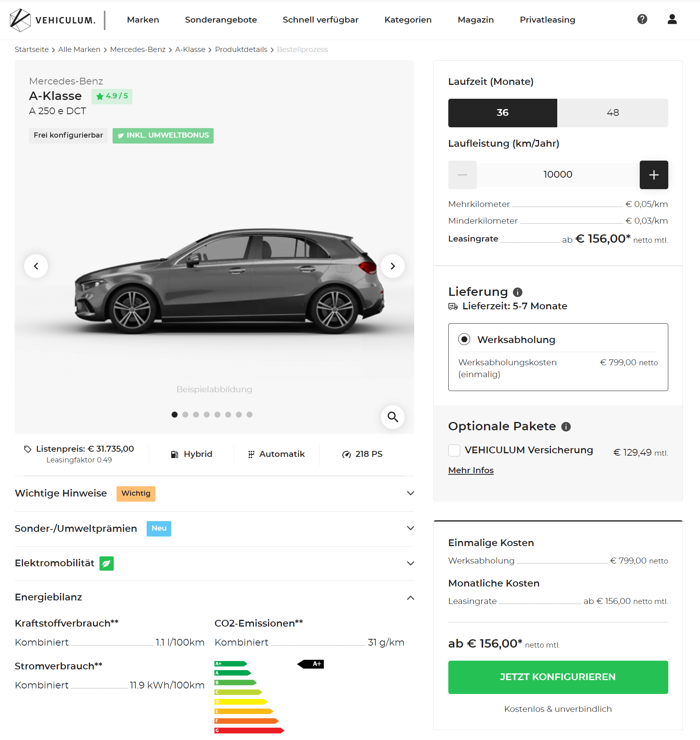This screenshot has width=700, height=740.
Task: Click the VEHICULUM logo icon
Action: pyautogui.click(x=20, y=20)
